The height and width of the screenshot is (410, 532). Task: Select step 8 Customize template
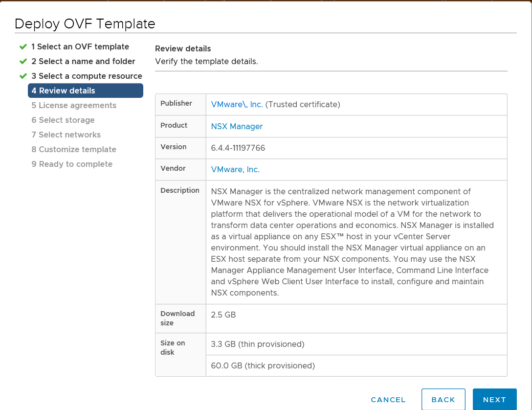74,150
